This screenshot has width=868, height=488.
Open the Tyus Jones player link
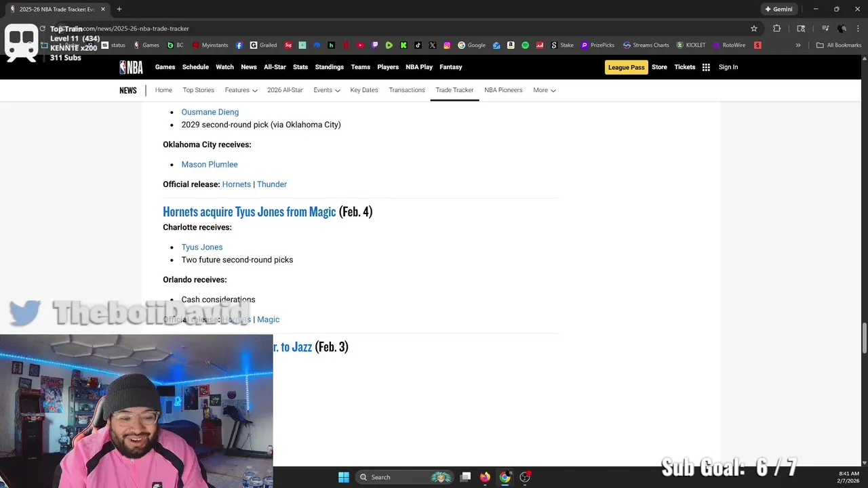pyautogui.click(x=202, y=247)
